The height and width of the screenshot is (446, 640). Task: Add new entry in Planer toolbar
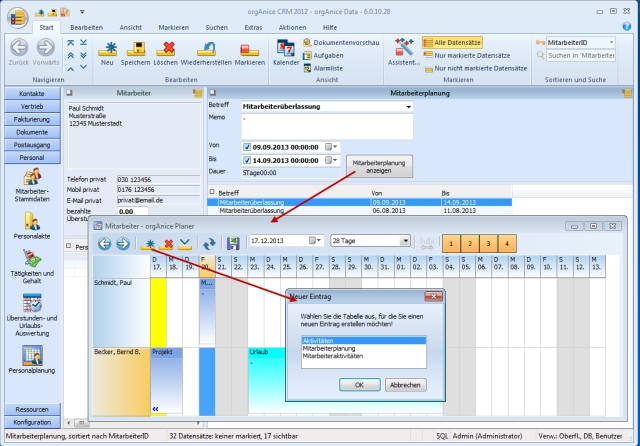point(150,244)
